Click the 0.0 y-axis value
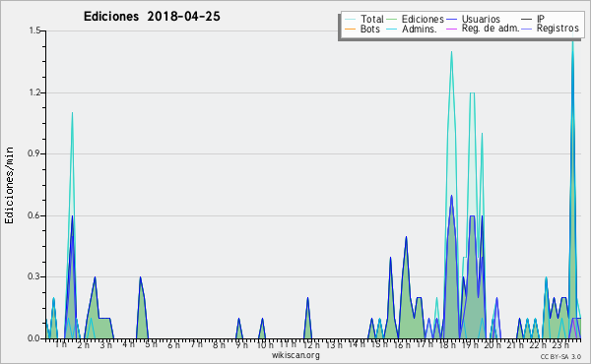 coord(34,338)
